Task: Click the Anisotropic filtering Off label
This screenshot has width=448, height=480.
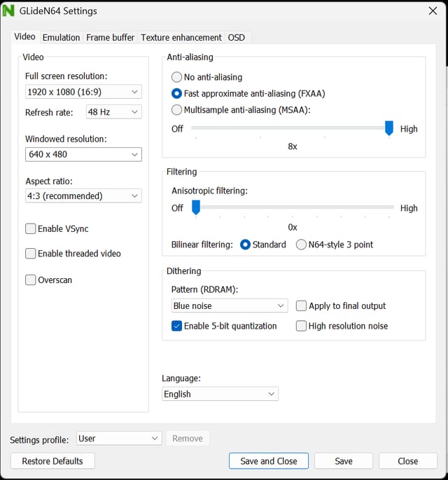Action: (x=177, y=208)
